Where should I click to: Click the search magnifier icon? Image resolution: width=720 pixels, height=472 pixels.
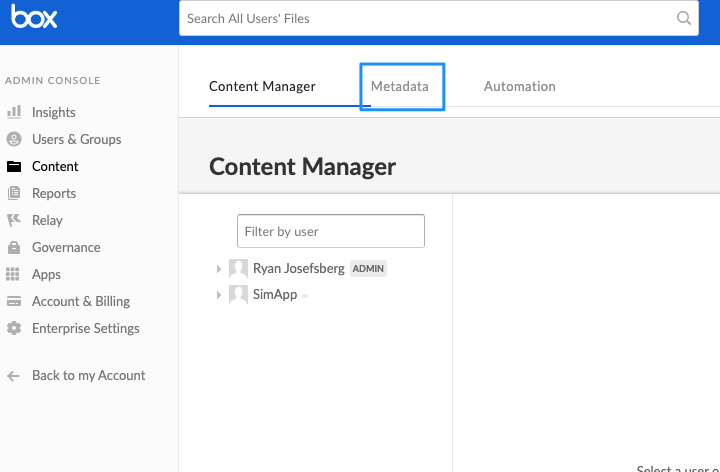tap(684, 18)
